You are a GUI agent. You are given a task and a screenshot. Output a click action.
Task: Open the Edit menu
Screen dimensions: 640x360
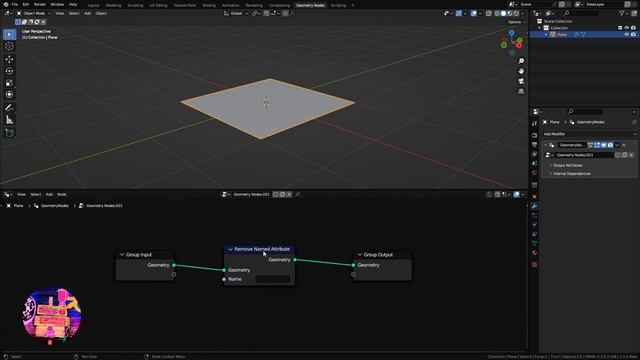[x=26, y=4]
